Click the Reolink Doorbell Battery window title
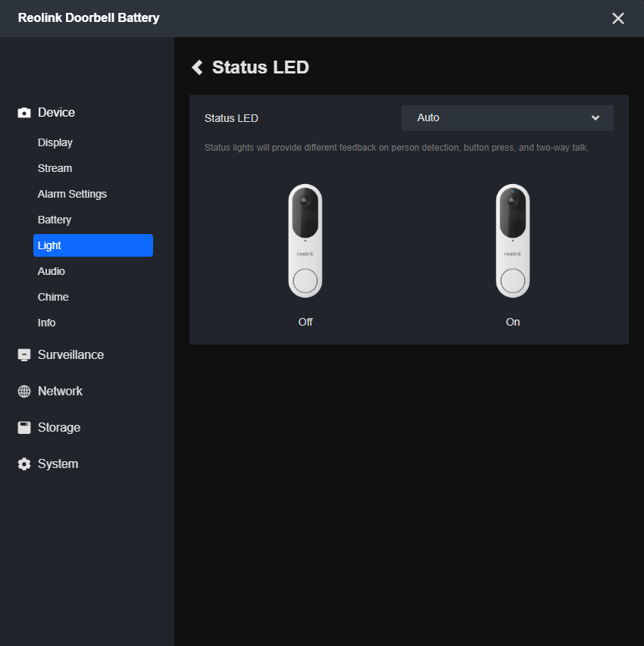644x646 pixels. (89, 18)
